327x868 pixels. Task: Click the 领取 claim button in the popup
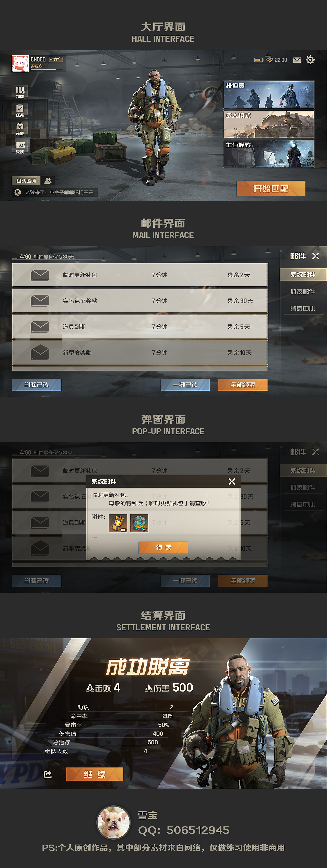(x=163, y=547)
